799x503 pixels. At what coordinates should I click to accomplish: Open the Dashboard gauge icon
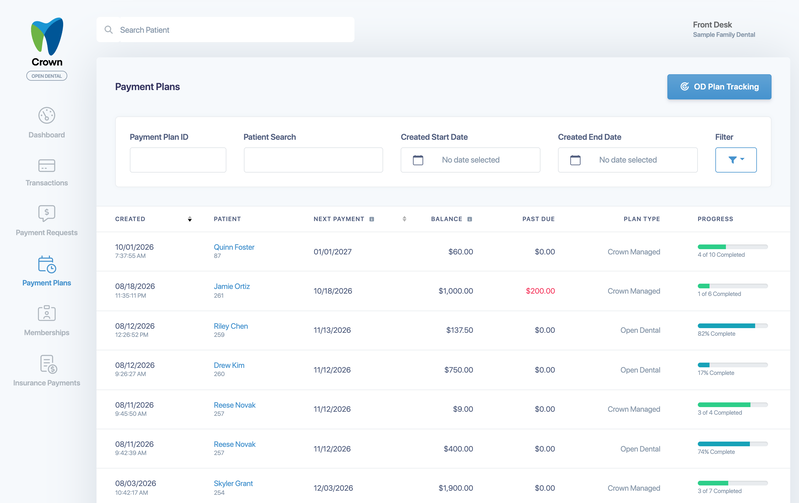[x=46, y=115]
